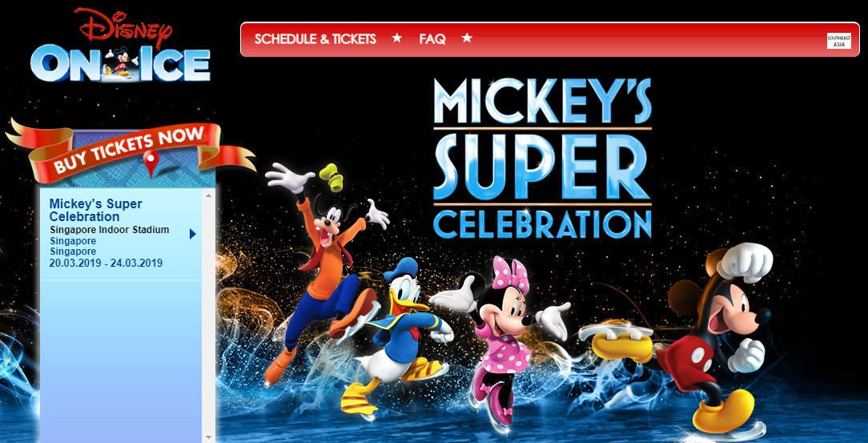Open the Southeast Asia region selector
The height and width of the screenshot is (443, 868).
point(838,40)
